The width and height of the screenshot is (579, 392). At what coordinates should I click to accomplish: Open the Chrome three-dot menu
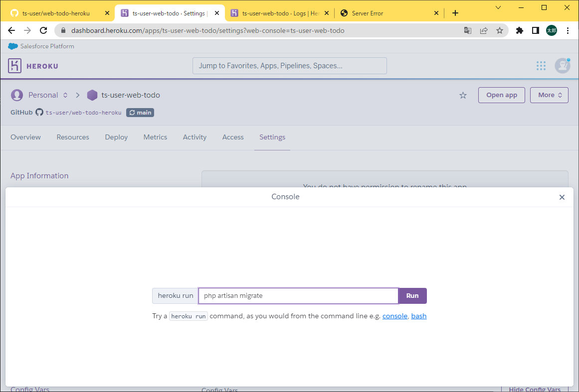tap(568, 30)
